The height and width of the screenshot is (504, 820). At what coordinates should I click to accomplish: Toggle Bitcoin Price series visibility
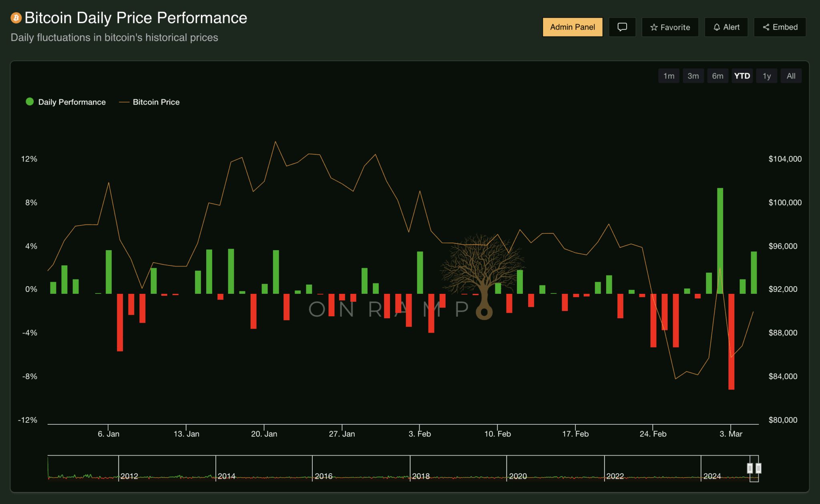[156, 102]
